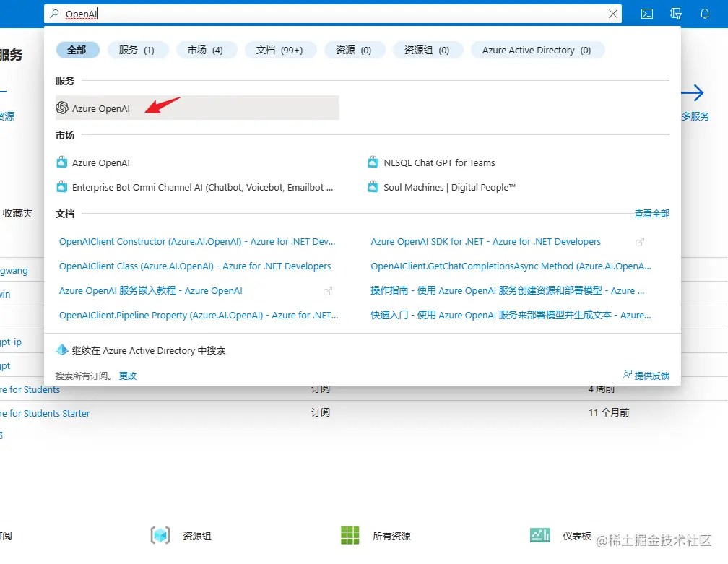Open the 资源组 resource groups icon
Image resolution: width=728 pixels, height=564 pixels.
[160, 535]
